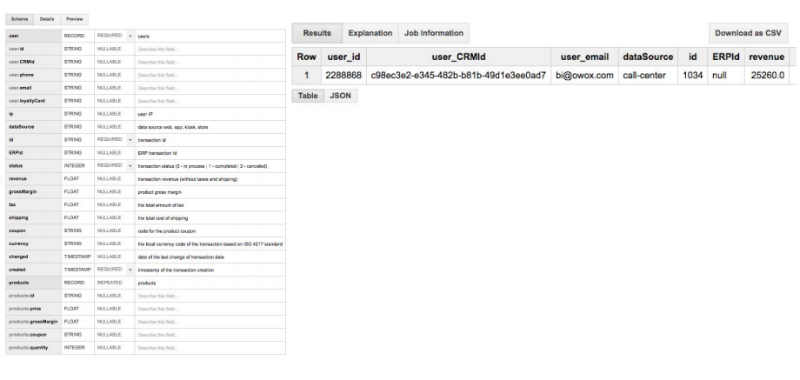800x380 pixels.
Task: Edit description of user.id field
Action: click(210, 49)
